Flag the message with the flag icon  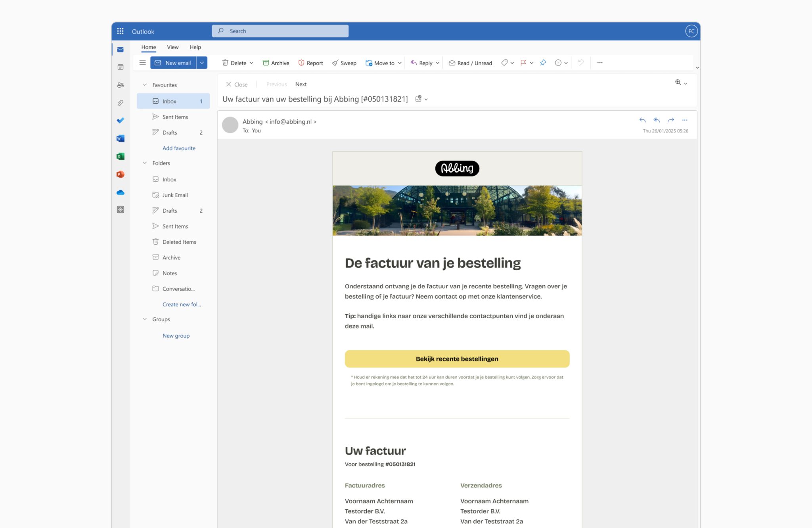[x=523, y=63]
